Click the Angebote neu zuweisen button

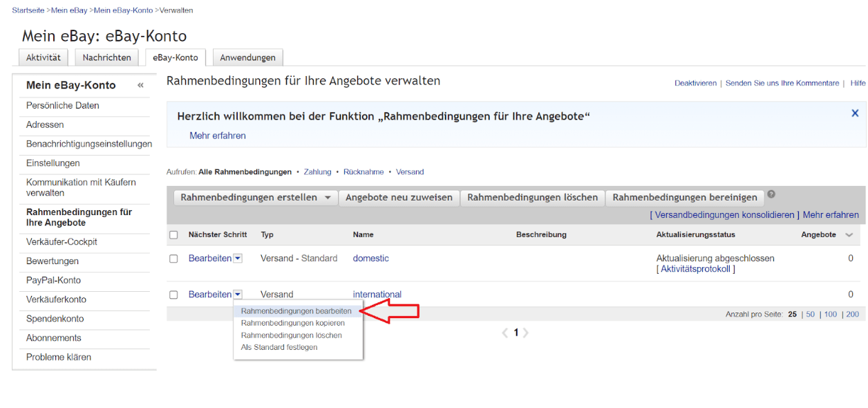pos(399,197)
